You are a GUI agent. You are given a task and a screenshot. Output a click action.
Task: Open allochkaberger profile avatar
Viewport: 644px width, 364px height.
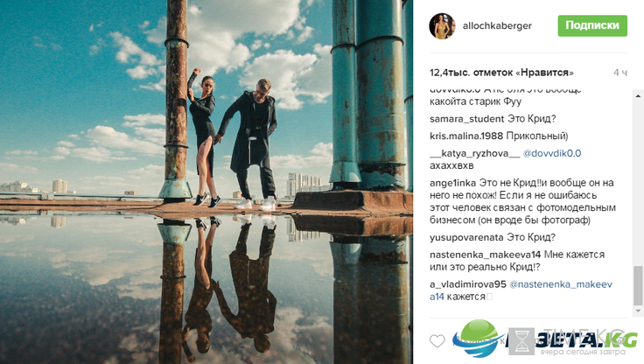click(x=443, y=26)
